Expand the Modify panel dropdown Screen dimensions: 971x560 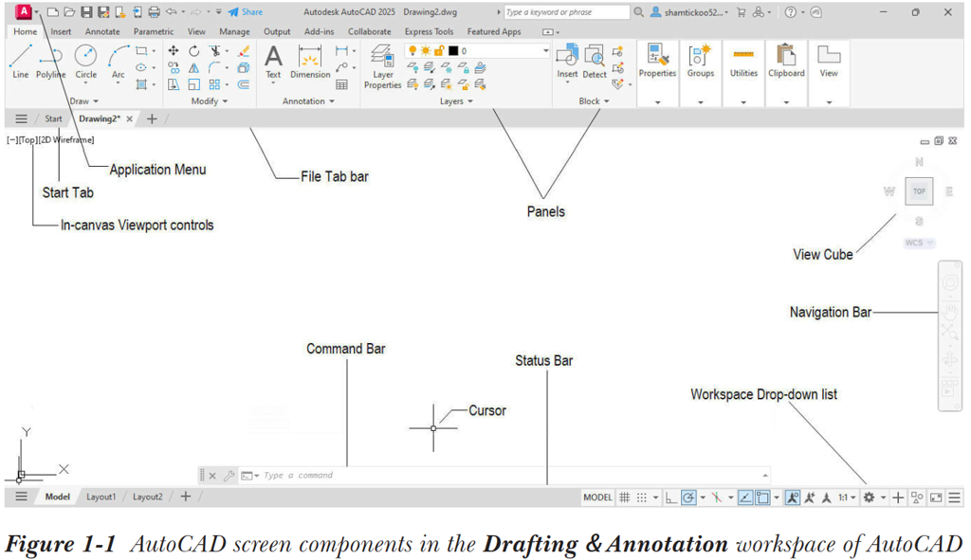click(x=210, y=100)
